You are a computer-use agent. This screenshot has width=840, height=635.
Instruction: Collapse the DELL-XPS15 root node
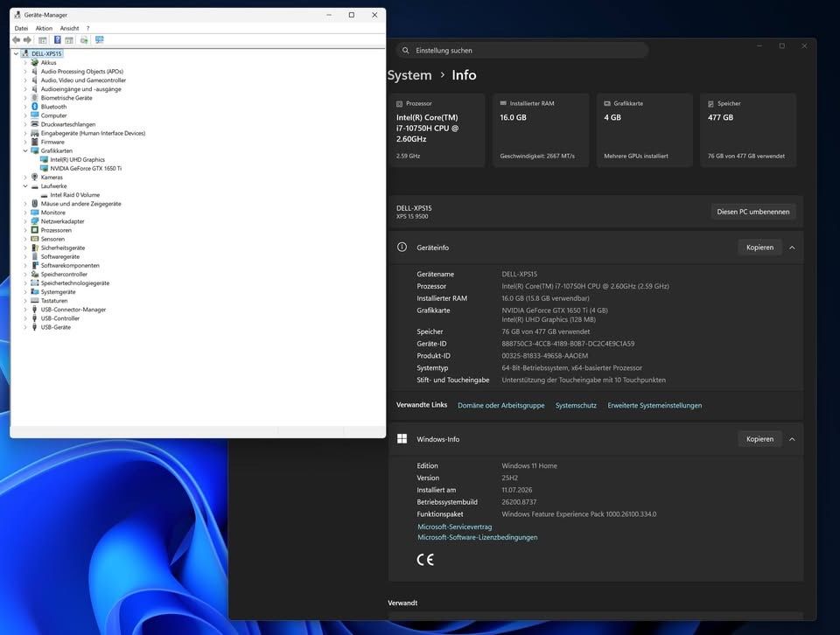(x=16, y=53)
